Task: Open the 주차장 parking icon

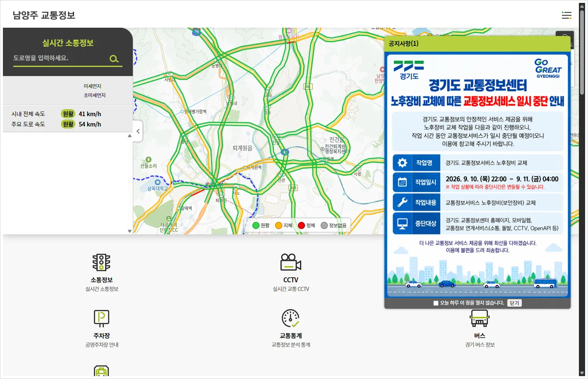Action: click(101, 318)
